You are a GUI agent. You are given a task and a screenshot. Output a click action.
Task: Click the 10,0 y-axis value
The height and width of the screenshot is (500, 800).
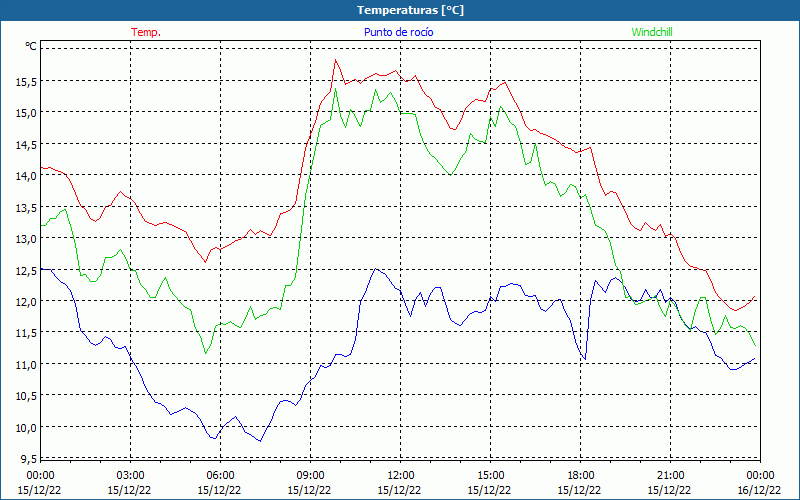(x=26, y=428)
